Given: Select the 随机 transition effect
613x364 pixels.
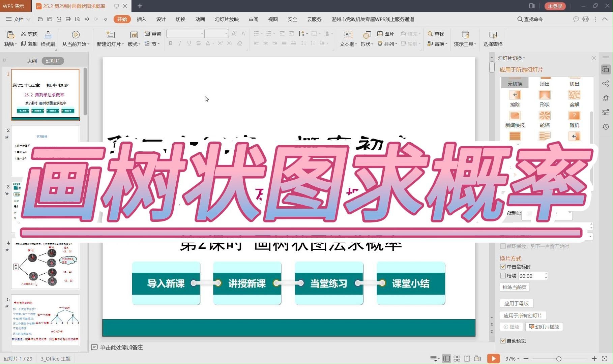Looking at the screenshot, I should (x=574, y=119).
